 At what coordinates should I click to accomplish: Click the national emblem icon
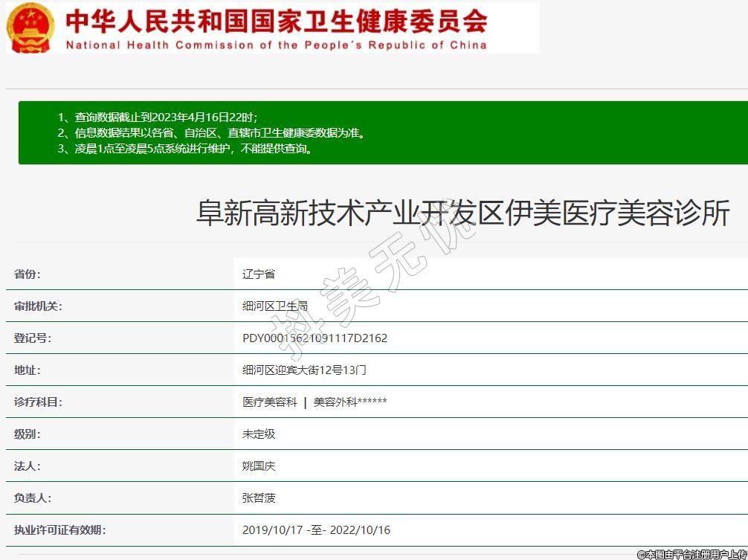[x=30, y=27]
